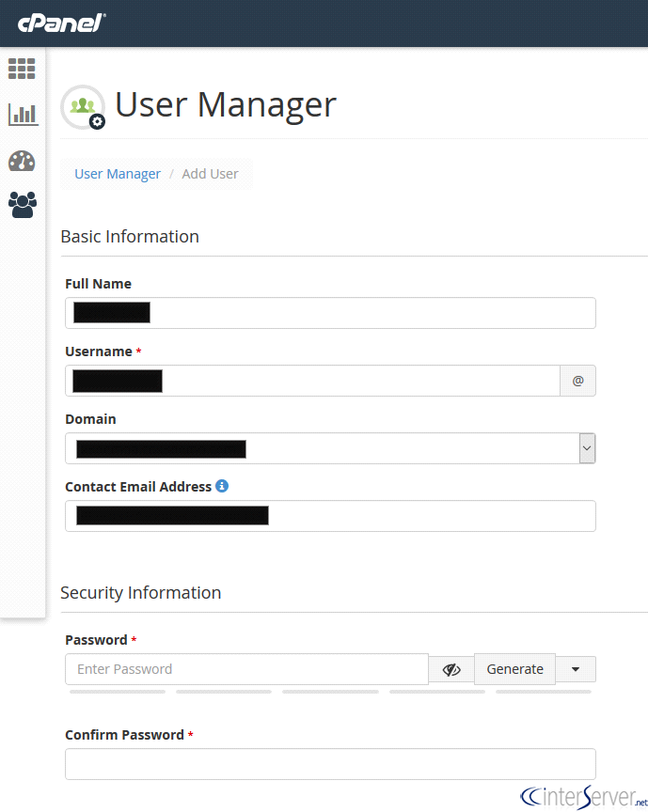Toggle password visibility eye button

451,669
